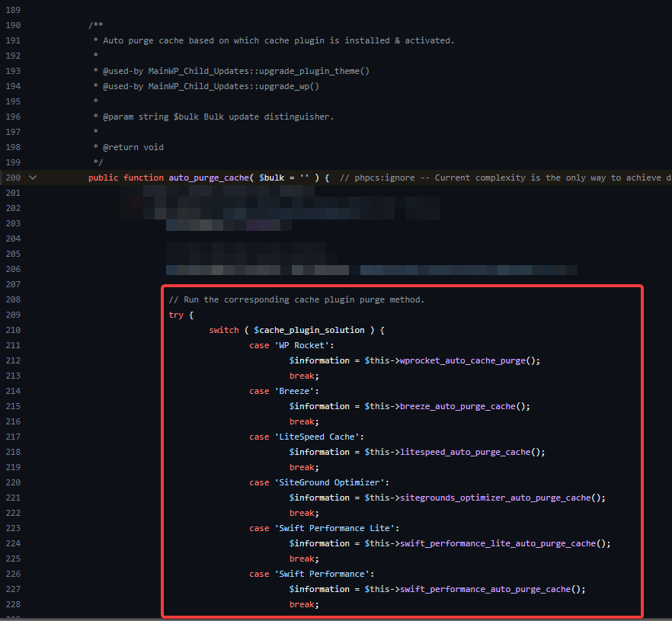This screenshot has height=621, width=672.
Task: Click the switch keyword on line 210
Action: pyautogui.click(x=223, y=329)
